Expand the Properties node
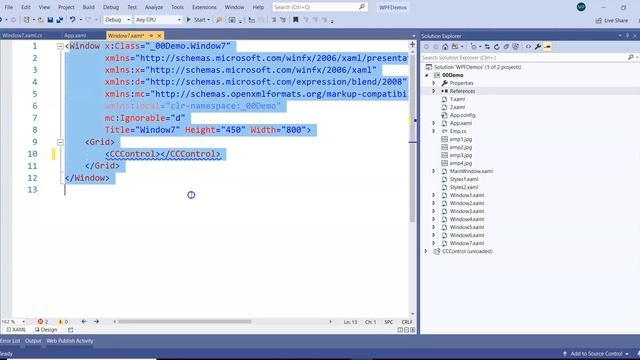The image size is (640, 360). click(x=434, y=83)
